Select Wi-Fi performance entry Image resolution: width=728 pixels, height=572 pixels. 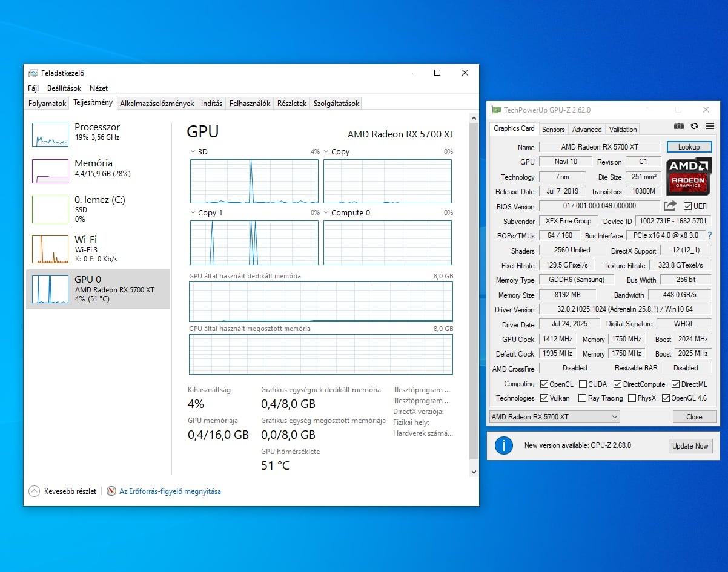98,249
